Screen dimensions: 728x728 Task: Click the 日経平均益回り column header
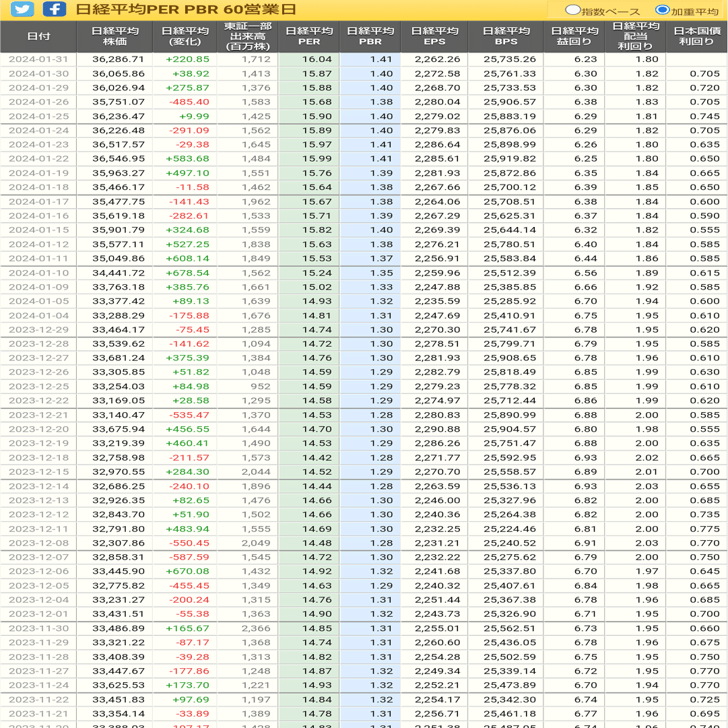574,36
